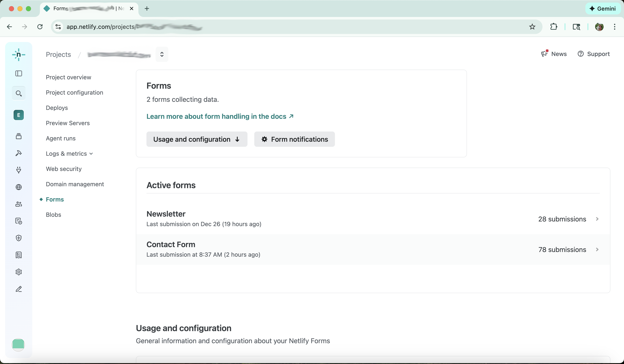Screen dimensions: 624x364
Task: Select the globe domains icon
Action: 19,187
